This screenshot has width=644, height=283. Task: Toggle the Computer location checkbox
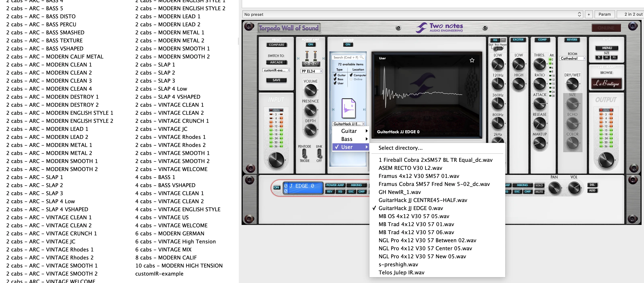[351, 75]
